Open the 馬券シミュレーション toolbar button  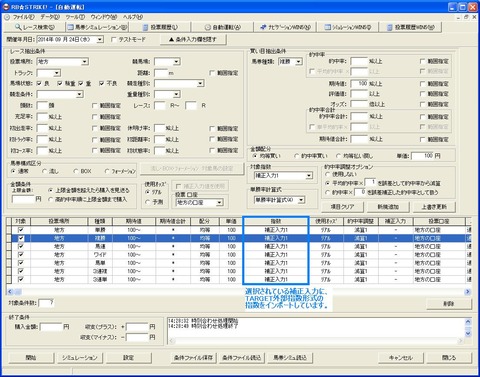tap(97, 27)
